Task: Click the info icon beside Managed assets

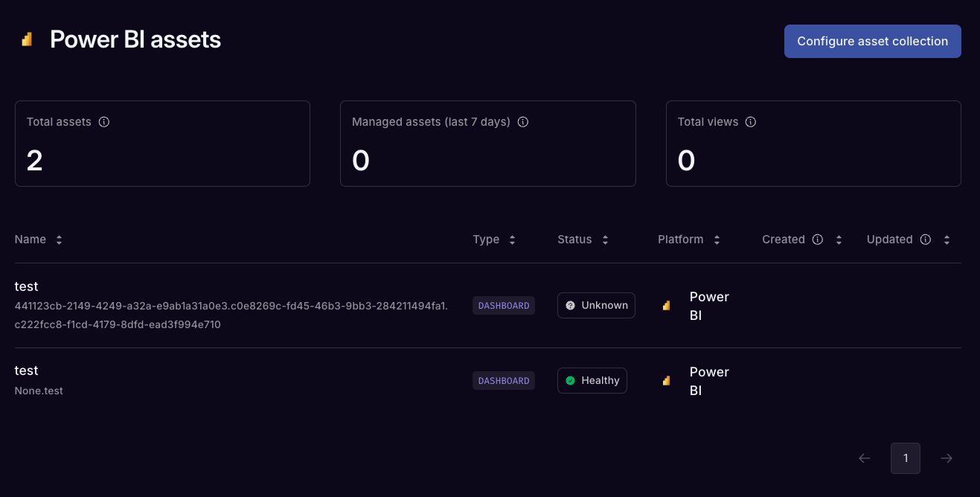Action: pos(523,122)
